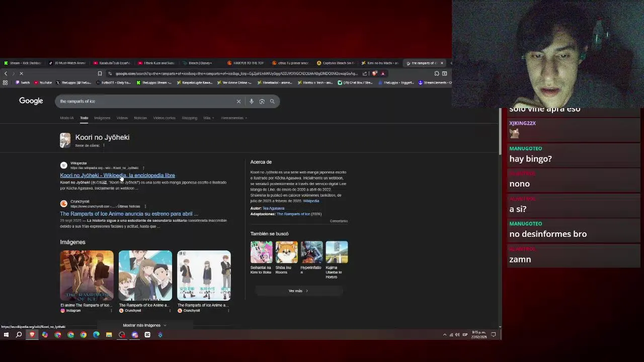Open Seihantai na Kimi to Boku suggestion
Screen dimensions: 644x362
pos(261,257)
